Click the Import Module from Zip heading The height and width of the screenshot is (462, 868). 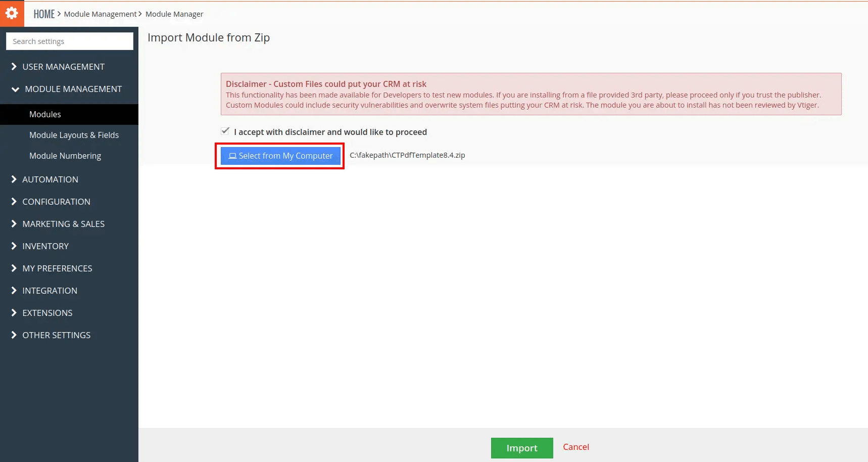click(209, 37)
